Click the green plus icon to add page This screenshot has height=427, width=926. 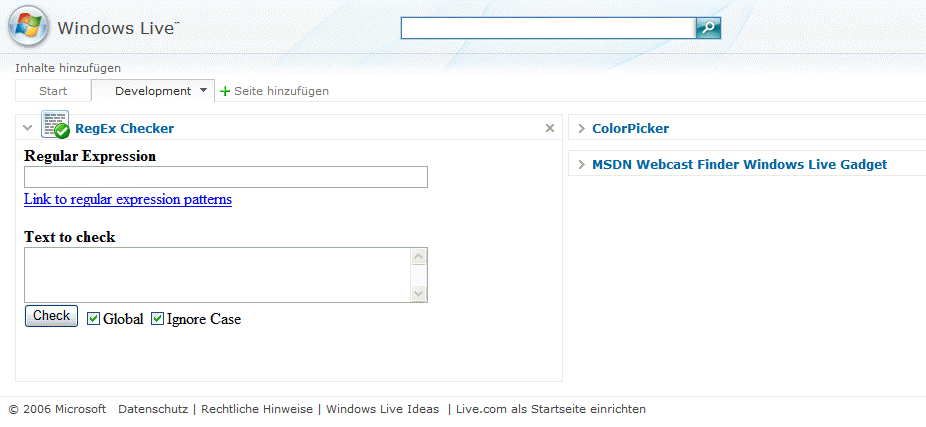(x=224, y=92)
